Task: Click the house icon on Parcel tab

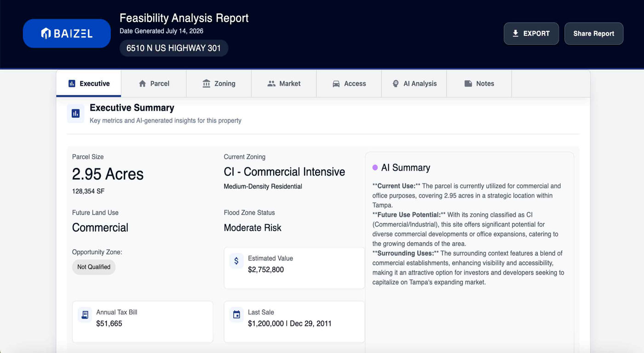Action: tap(143, 84)
